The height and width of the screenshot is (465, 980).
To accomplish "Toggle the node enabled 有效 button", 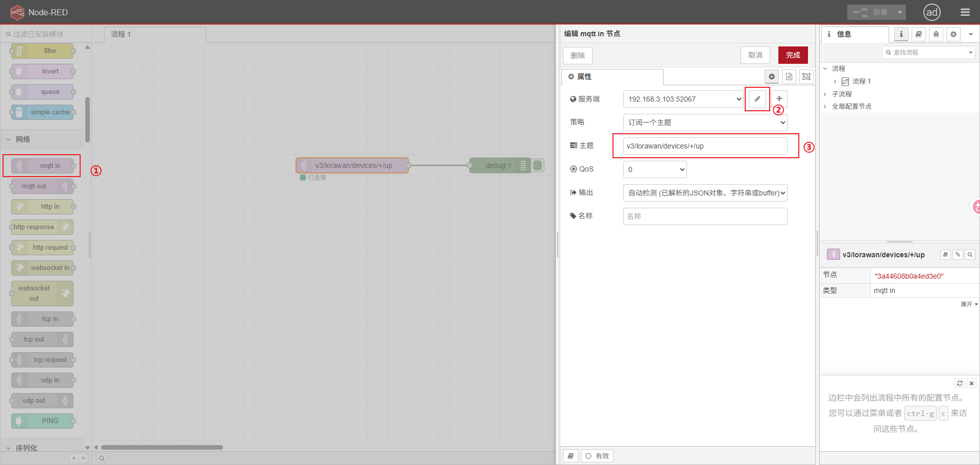I will (x=597, y=456).
